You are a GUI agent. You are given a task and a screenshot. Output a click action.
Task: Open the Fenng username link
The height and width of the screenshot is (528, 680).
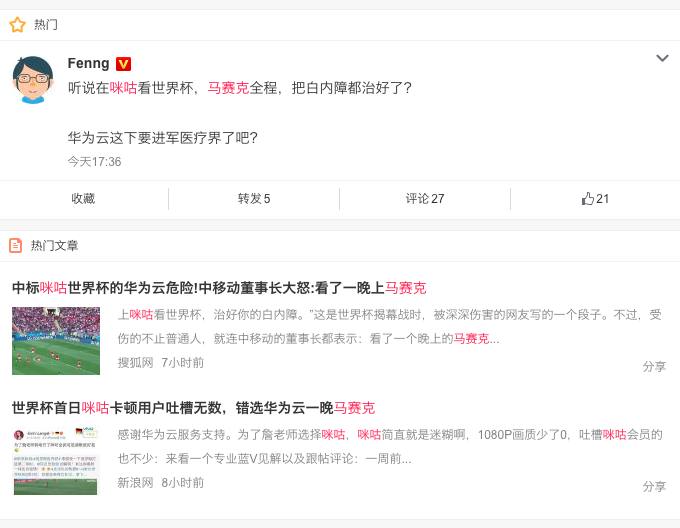(88, 63)
